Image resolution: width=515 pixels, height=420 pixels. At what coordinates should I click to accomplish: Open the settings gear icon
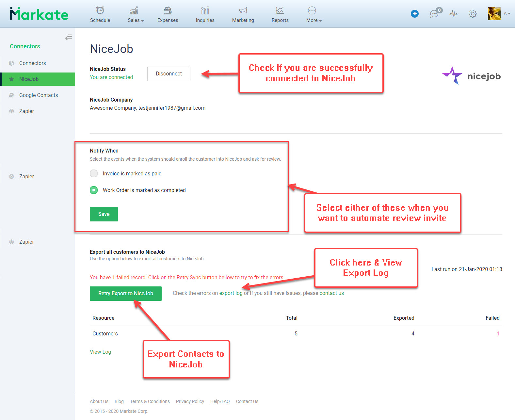pyautogui.click(x=473, y=14)
